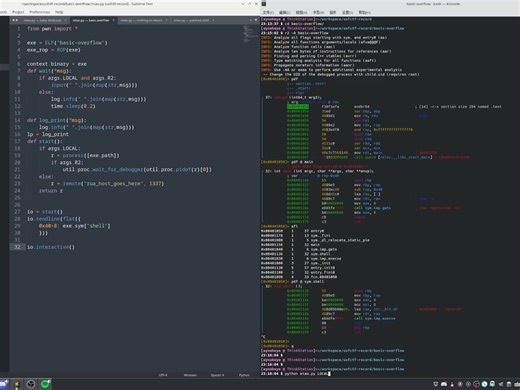Click the OBS Studio taskbar icon

click(x=31, y=384)
